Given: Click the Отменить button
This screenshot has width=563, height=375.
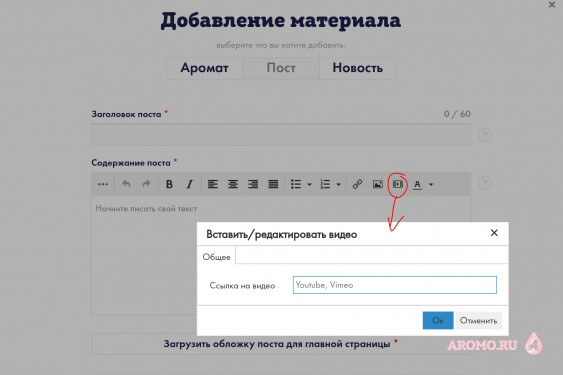Looking at the screenshot, I should [479, 320].
